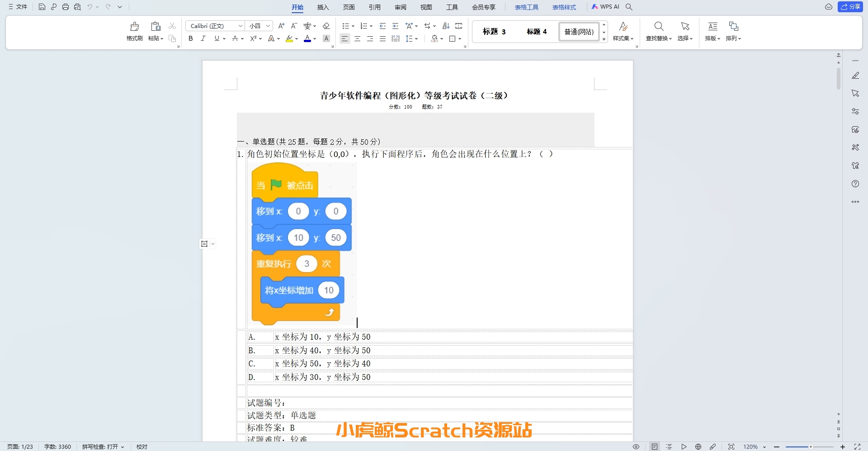Open the font size 小四 dropdown
Viewport: 868px width, 451px height.
(268, 26)
